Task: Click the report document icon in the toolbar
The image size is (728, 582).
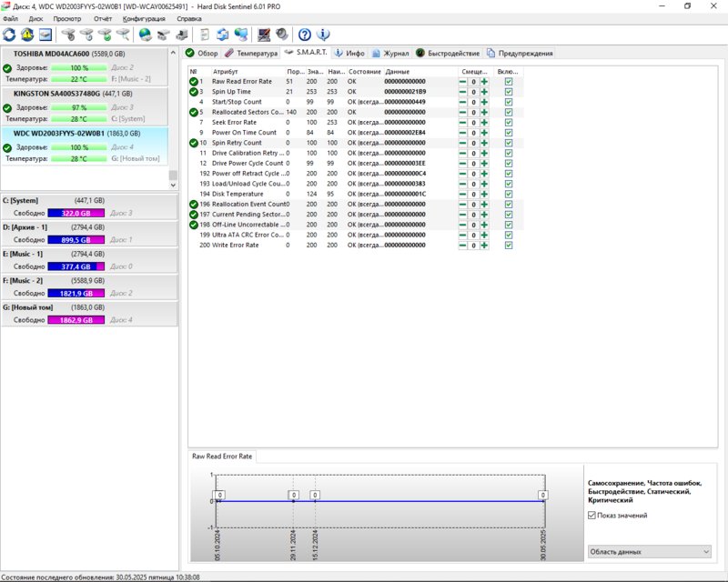Action: (x=205, y=35)
